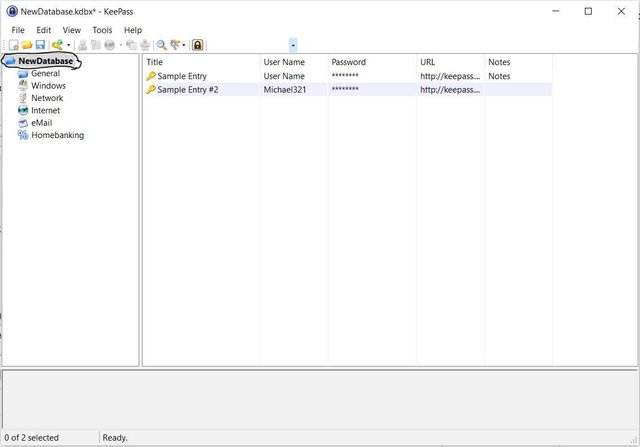Click the Show Entries toolbar icon
The height and width of the screenshot is (447, 640).
point(175,45)
